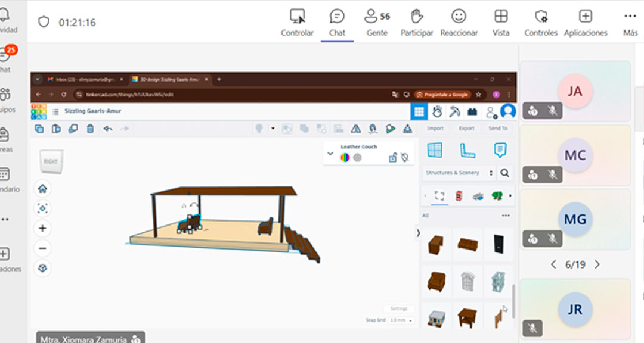The image size is (644, 343).
Task: Pick the multicolor Solid color swatch
Action: (x=345, y=158)
